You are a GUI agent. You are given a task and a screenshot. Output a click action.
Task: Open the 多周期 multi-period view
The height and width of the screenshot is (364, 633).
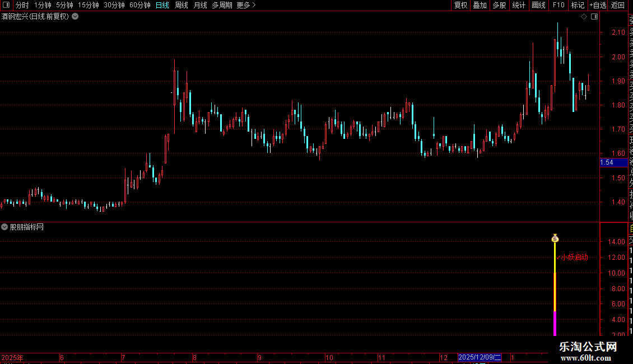[222, 5]
